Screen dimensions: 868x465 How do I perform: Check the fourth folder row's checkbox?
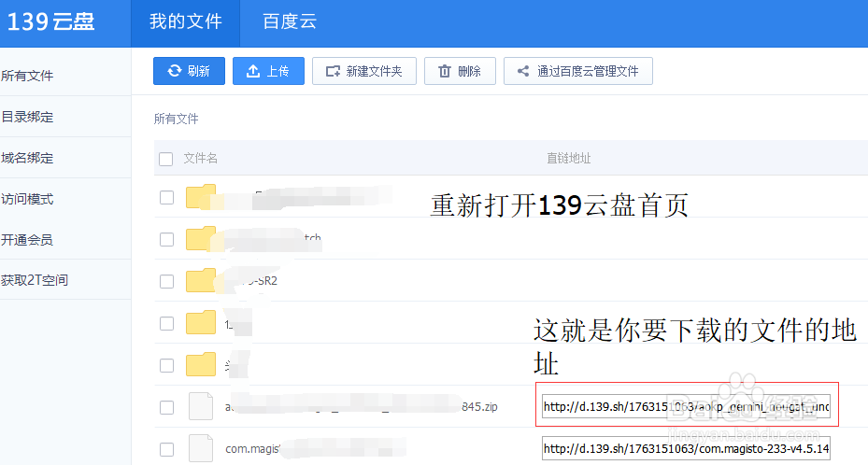click(166, 323)
